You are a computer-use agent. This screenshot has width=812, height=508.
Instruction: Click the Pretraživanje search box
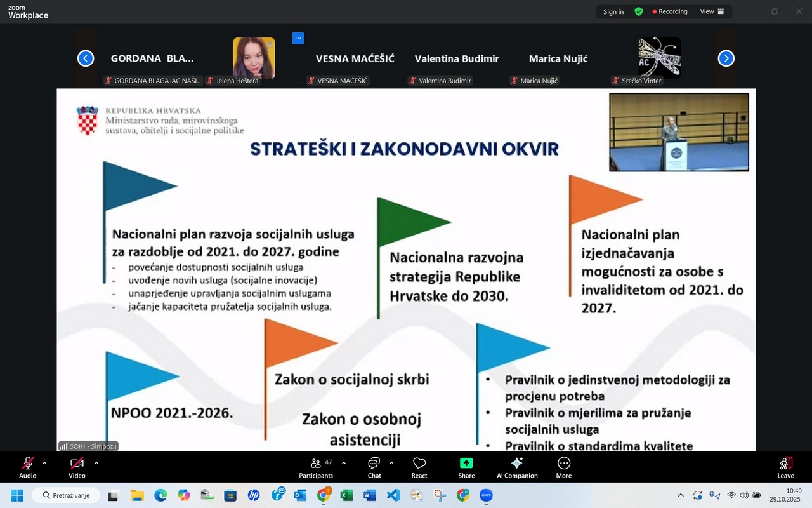point(66,495)
